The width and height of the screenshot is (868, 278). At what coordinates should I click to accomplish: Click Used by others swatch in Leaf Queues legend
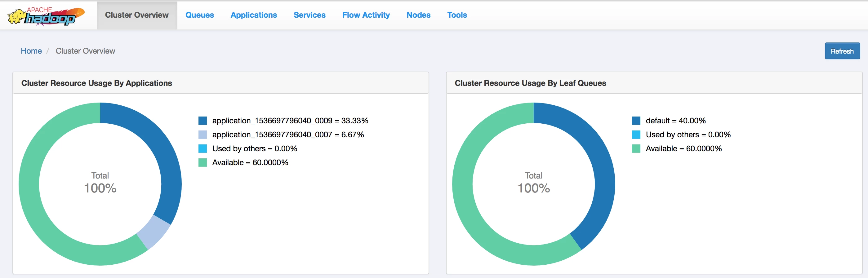(636, 135)
